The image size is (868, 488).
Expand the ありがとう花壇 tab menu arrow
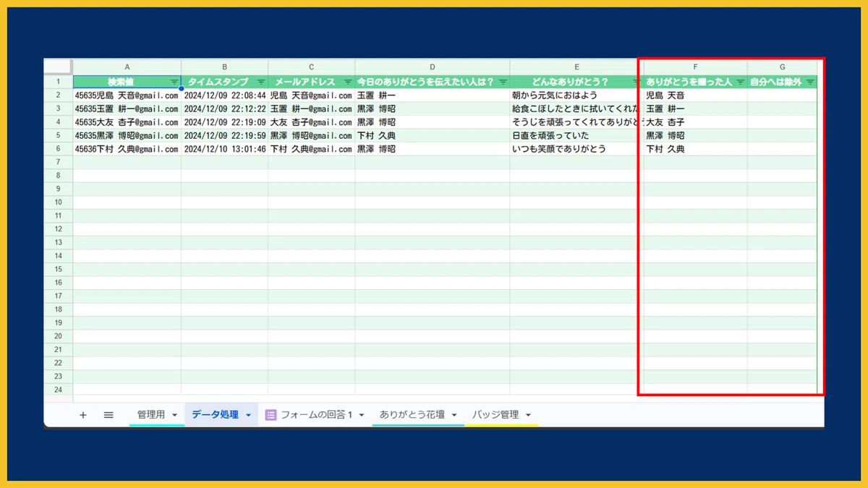click(x=454, y=415)
